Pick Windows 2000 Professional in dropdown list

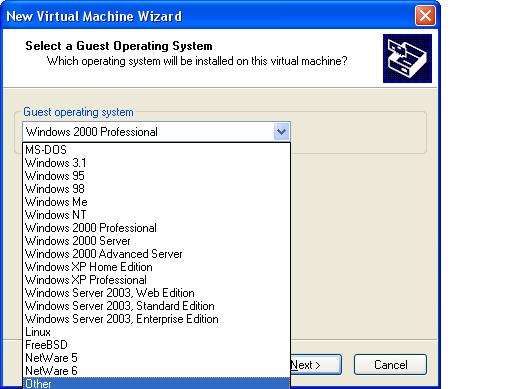click(157, 228)
